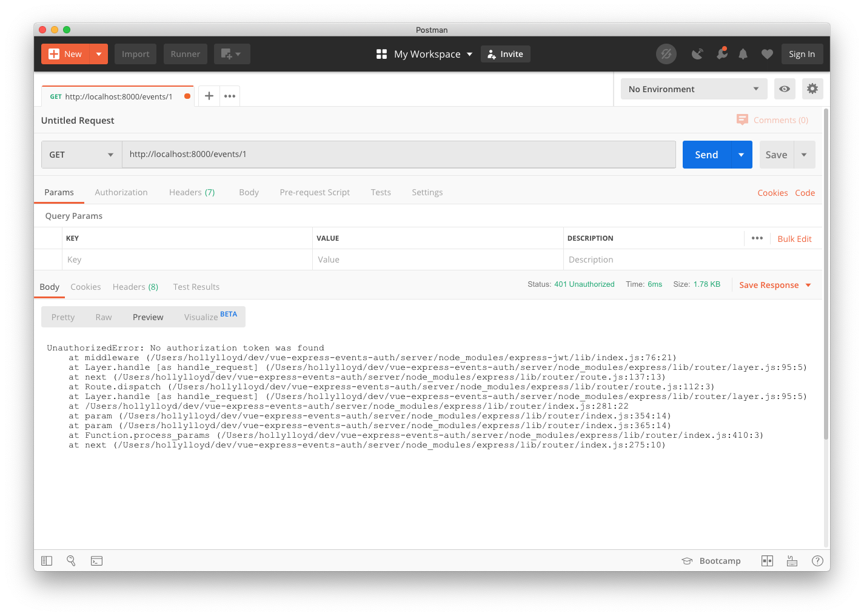The width and height of the screenshot is (864, 616).
Task: Click the workspace grid icon
Action: coord(381,54)
